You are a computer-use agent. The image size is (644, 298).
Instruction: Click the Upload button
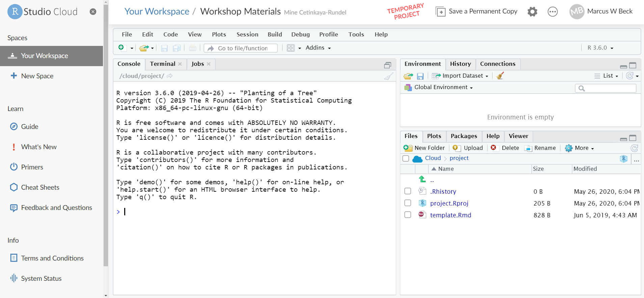click(x=468, y=148)
